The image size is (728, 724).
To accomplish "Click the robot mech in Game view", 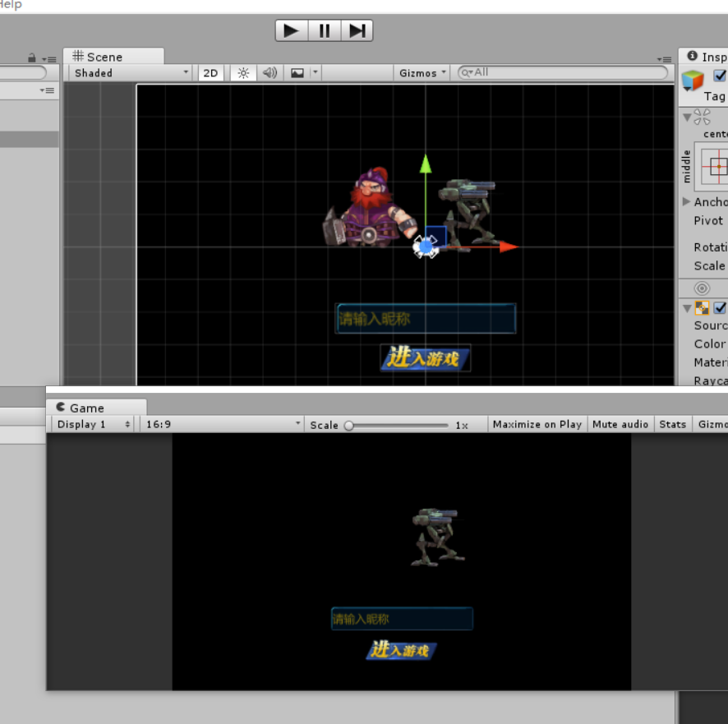I will click(437, 537).
